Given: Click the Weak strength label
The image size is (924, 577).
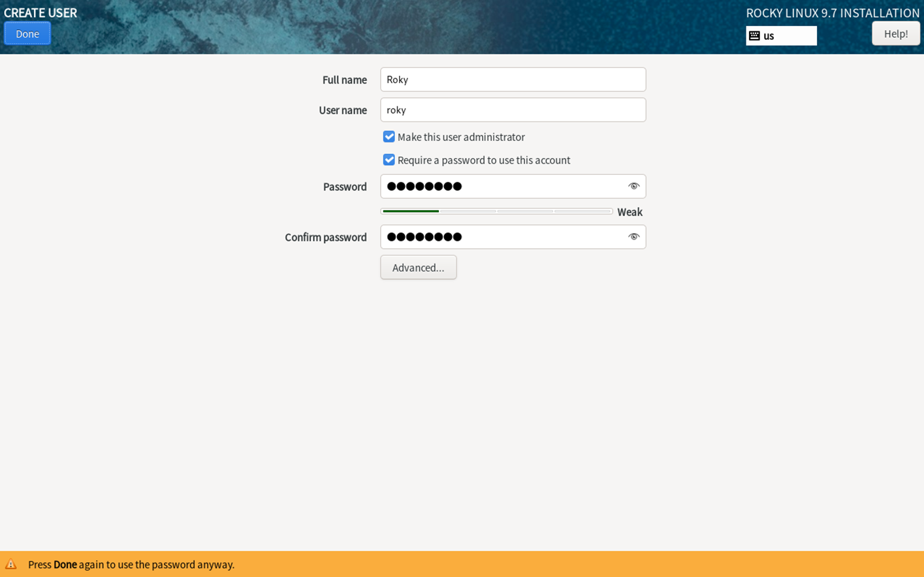Looking at the screenshot, I should coord(630,212).
